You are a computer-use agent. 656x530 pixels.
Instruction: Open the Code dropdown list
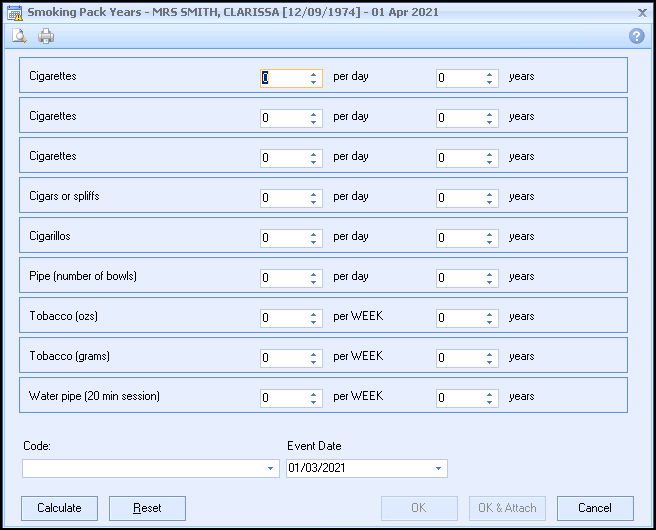[x=271, y=469]
